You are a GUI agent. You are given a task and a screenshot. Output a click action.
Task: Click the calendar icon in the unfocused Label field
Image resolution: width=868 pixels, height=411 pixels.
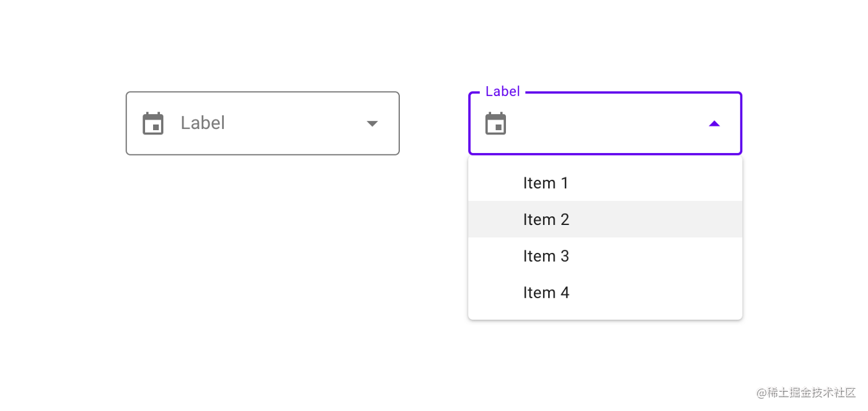coord(153,123)
